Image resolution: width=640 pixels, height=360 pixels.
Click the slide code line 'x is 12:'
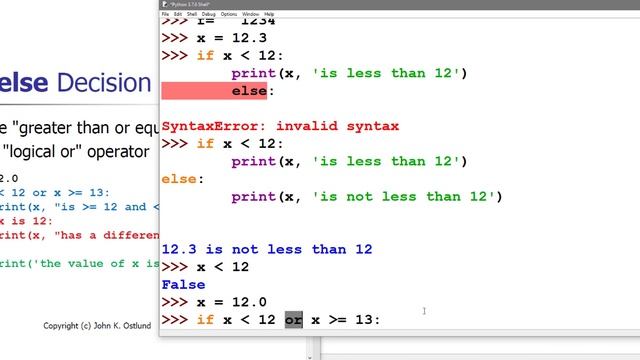tap(27, 221)
